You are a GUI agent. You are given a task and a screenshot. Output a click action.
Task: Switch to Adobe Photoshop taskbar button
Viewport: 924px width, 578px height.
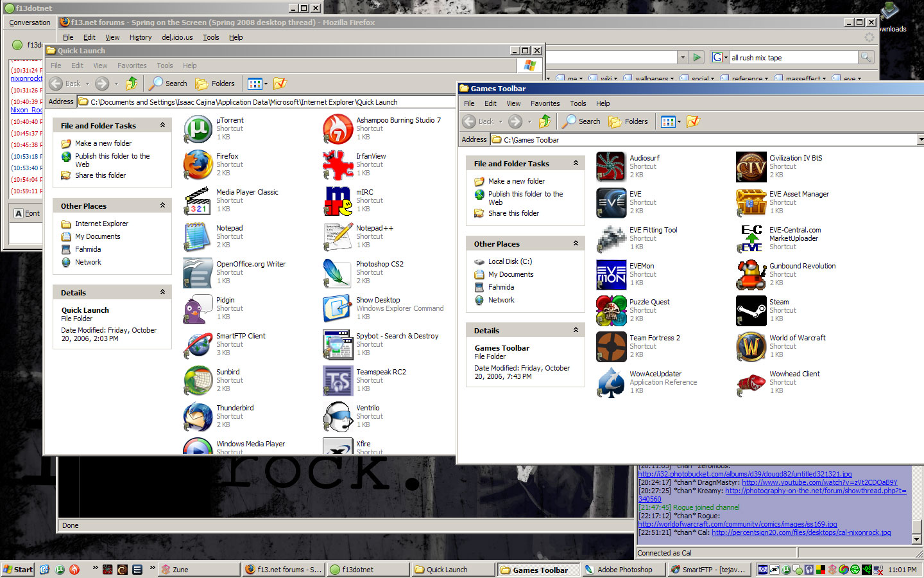(x=623, y=570)
